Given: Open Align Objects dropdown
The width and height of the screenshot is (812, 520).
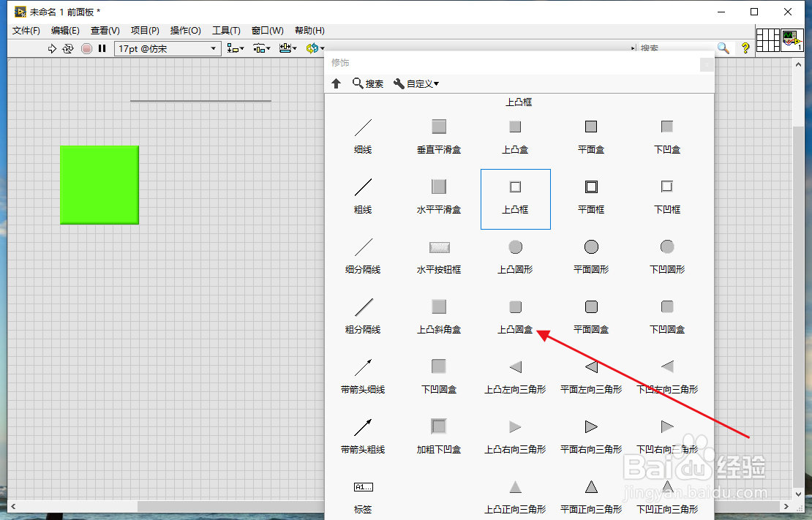Looking at the screenshot, I should [236, 49].
